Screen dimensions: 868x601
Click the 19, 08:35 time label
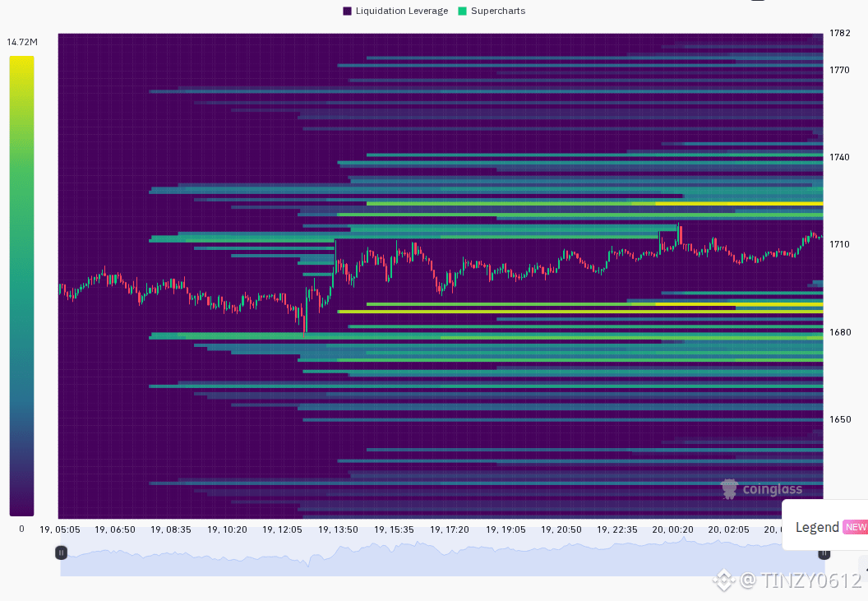click(x=171, y=529)
